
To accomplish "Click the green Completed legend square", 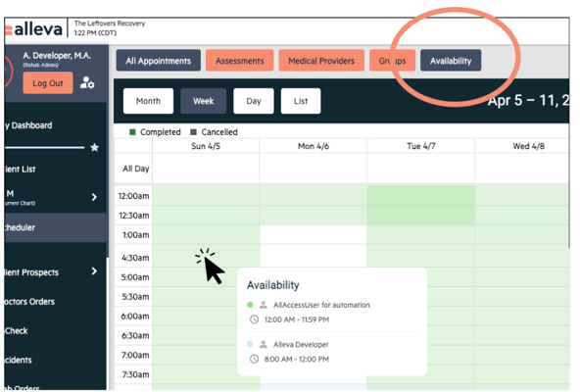I will pyautogui.click(x=132, y=132).
